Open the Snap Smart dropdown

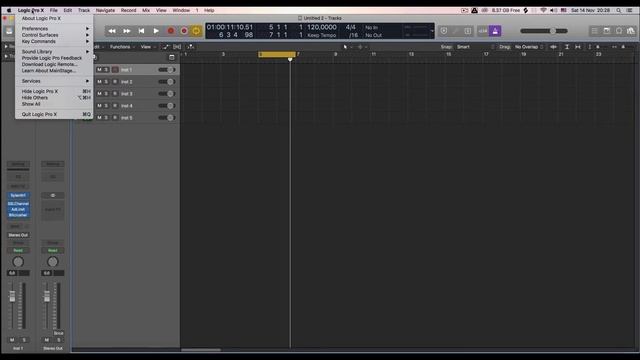coord(475,47)
